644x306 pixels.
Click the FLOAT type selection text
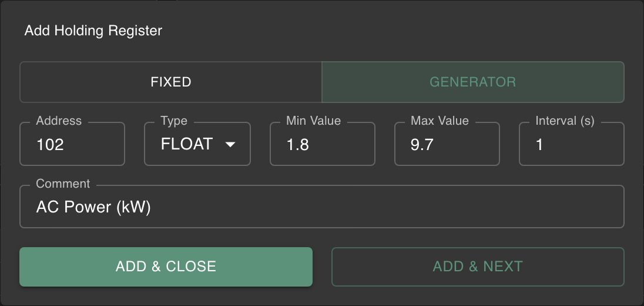tap(187, 145)
